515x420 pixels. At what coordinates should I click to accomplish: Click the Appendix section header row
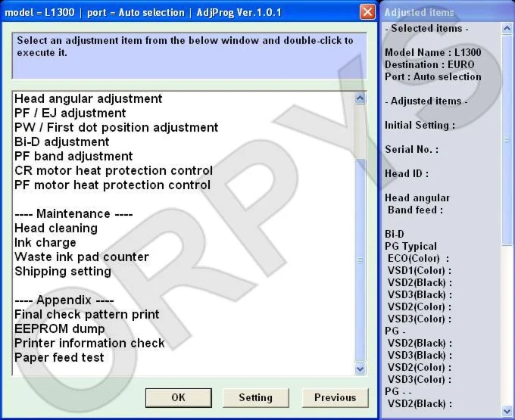(64, 300)
